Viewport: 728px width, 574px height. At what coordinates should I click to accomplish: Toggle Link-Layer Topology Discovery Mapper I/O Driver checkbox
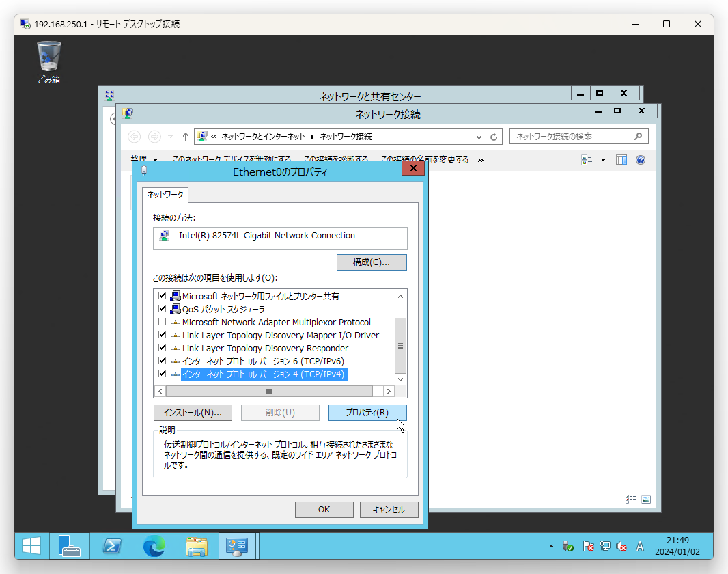point(162,335)
